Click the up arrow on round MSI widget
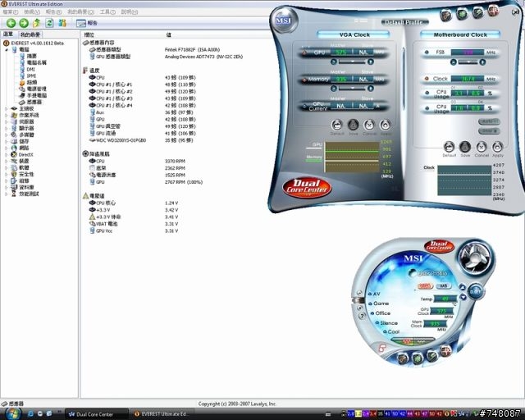This screenshot has height=420, width=525. 463,287
